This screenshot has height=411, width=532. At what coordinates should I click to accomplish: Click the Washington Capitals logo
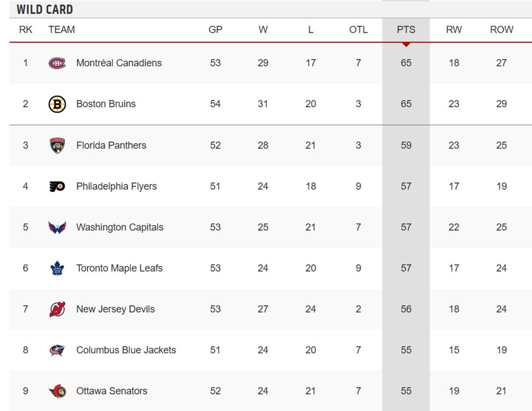coord(57,227)
